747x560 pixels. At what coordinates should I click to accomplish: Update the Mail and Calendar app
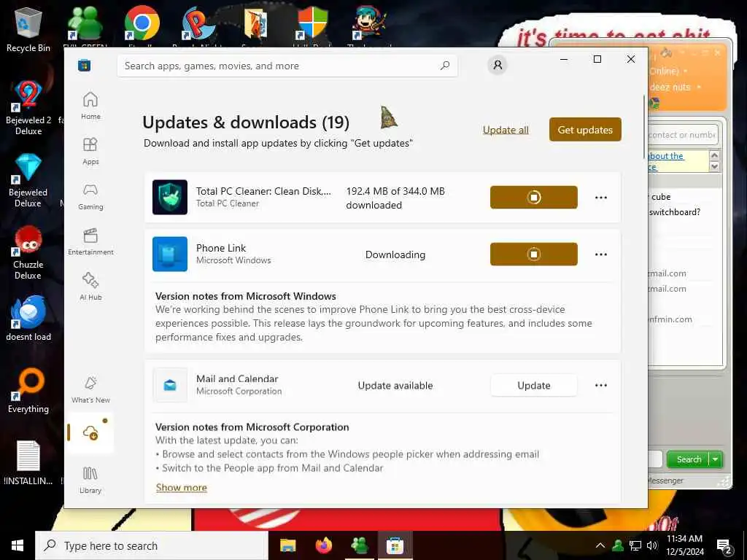(533, 385)
